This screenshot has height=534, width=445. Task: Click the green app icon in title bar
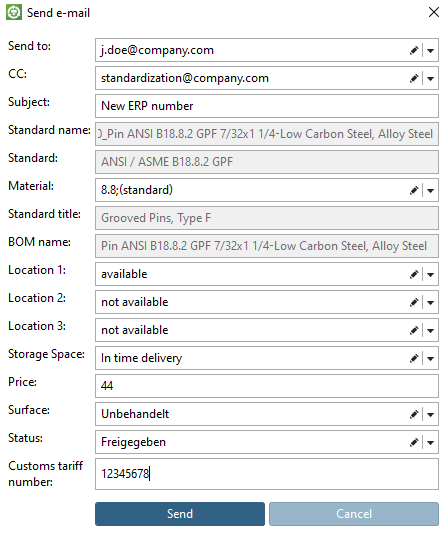(x=14, y=13)
